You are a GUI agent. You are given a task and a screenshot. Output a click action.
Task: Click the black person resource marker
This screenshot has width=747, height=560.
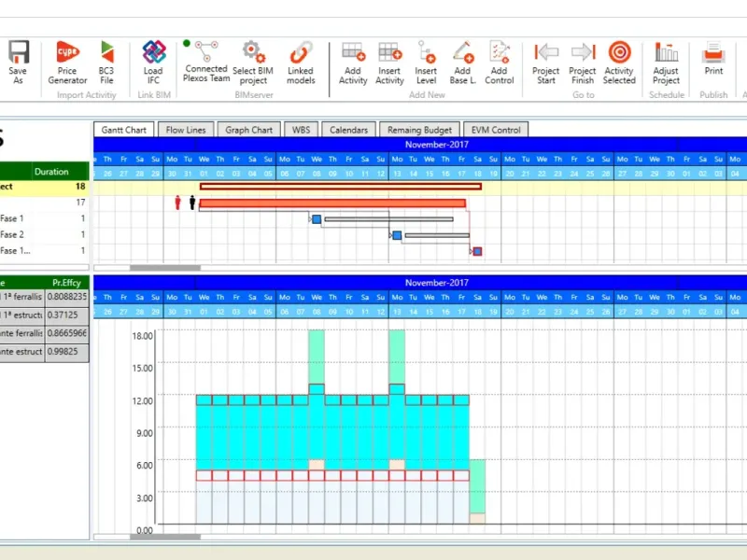tap(192, 203)
